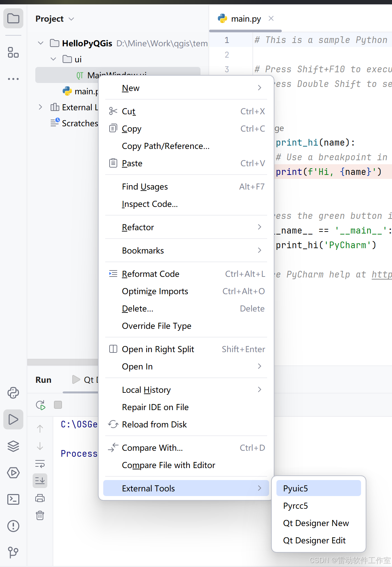Viewport: 392px width, 567px height.
Task: Select main.py in the project tree
Action: pyautogui.click(x=80, y=91)
